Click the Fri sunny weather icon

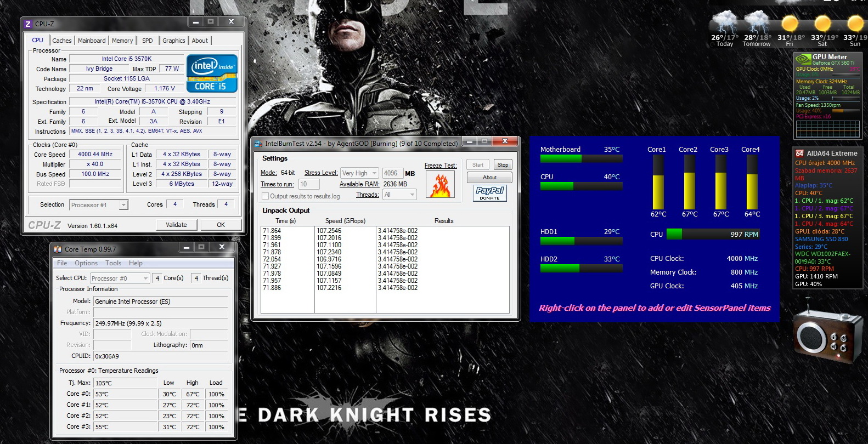(x=790, y=24)
